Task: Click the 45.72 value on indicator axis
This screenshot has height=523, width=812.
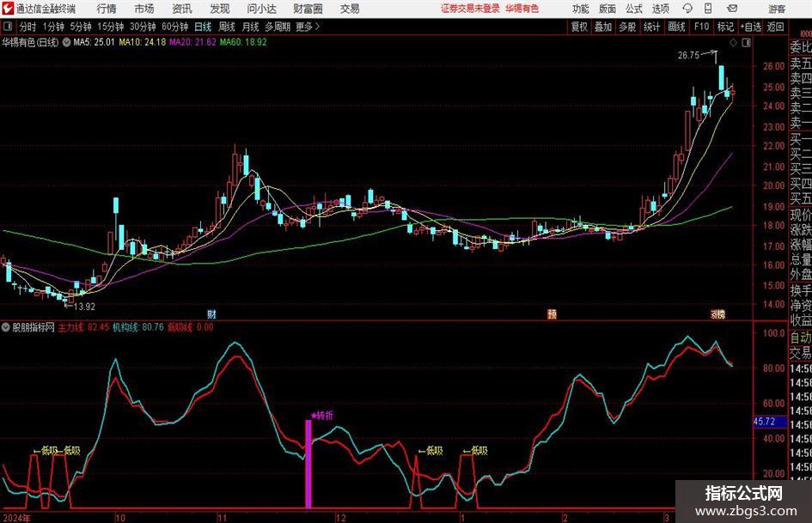Action: pyautogui.click(x=765, y=422)
